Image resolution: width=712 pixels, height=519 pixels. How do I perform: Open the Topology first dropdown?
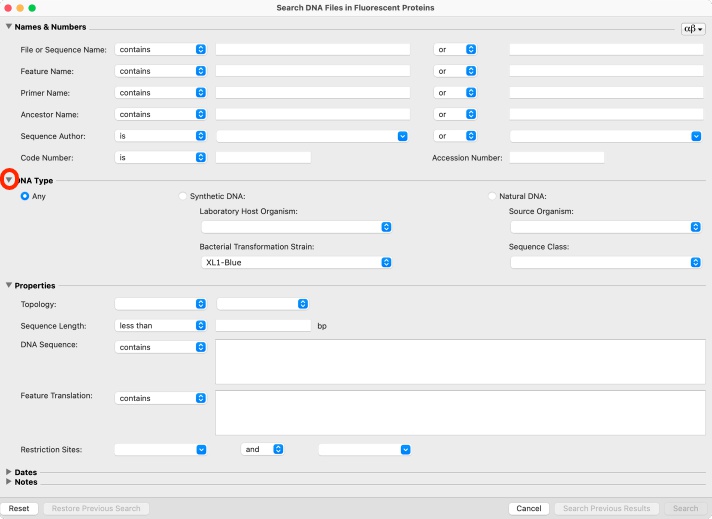pos(161,304)
